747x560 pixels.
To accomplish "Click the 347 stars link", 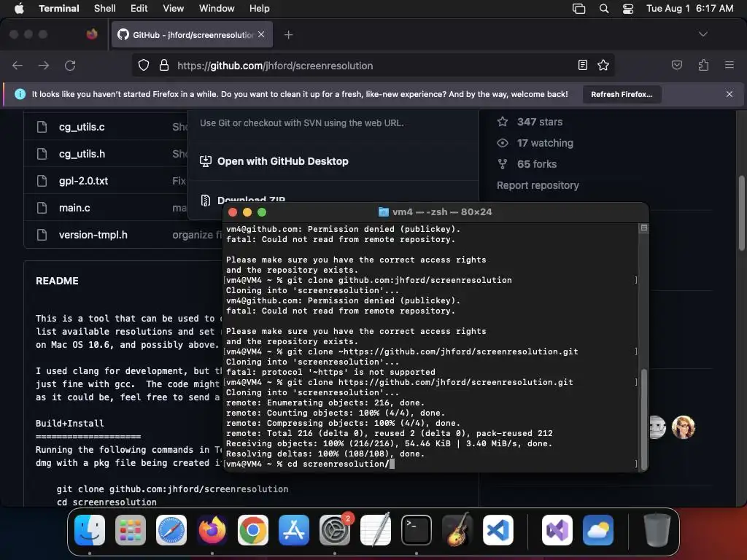I will [x=540, y=122].
